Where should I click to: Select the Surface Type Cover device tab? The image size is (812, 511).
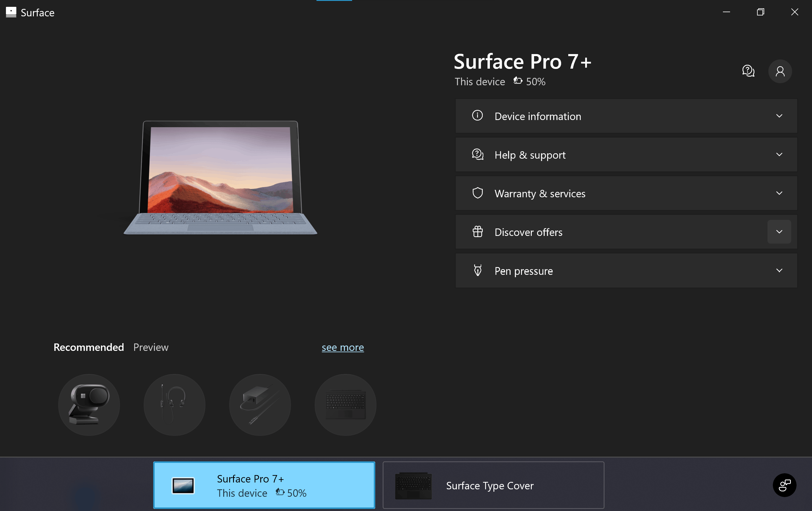(x=493, y=485)
